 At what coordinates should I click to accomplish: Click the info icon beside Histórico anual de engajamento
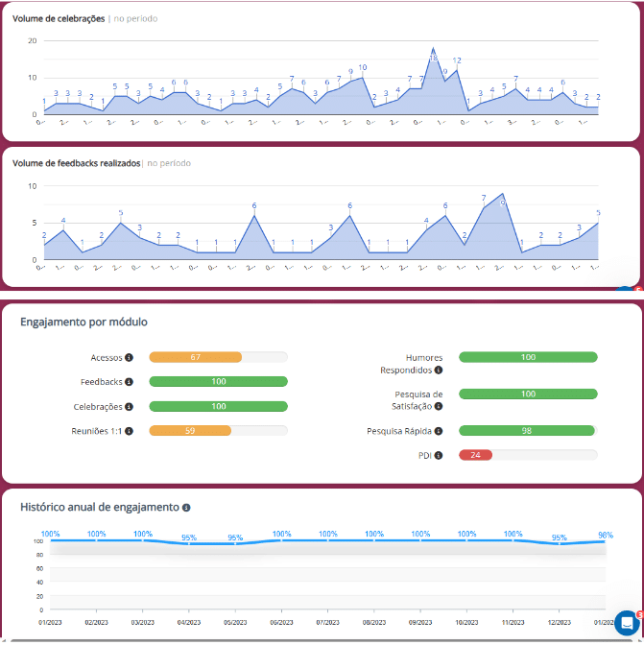(x=186, y=508)
